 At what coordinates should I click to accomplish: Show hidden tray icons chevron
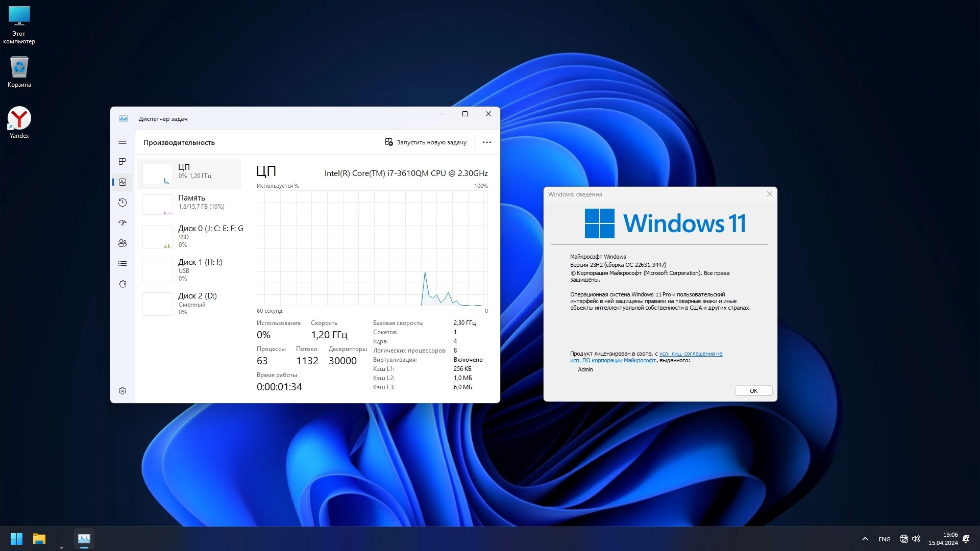(x=865, y=539)
